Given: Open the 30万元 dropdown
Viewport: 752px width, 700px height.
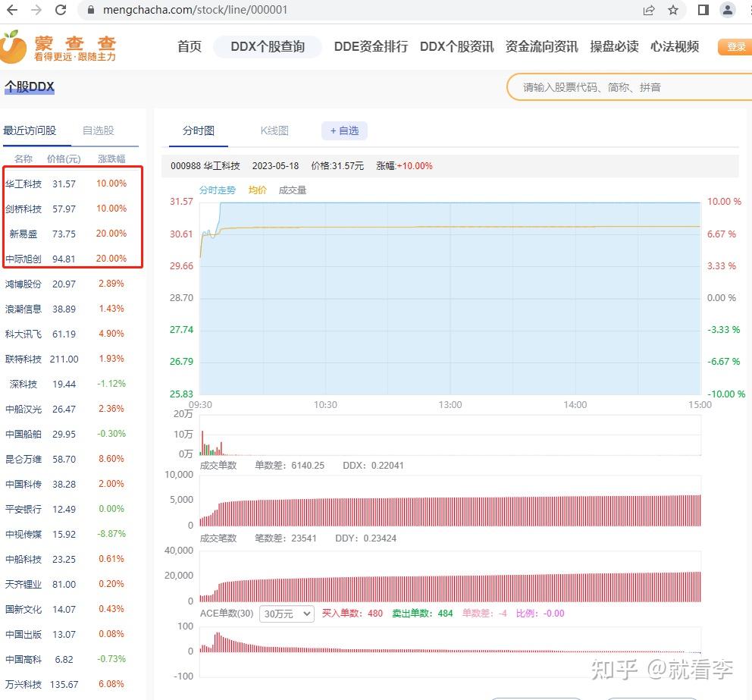Looking at the screenshot, I should click(287, 614).
